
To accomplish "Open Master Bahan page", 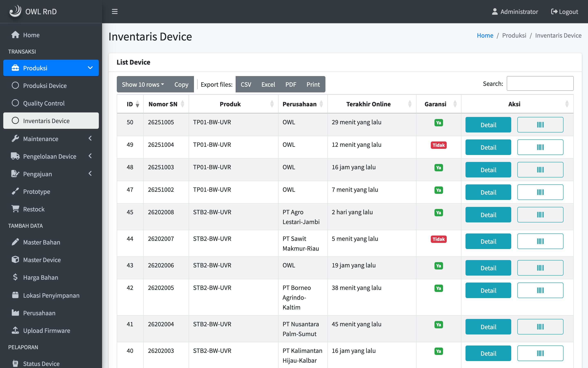I will 51,242.
